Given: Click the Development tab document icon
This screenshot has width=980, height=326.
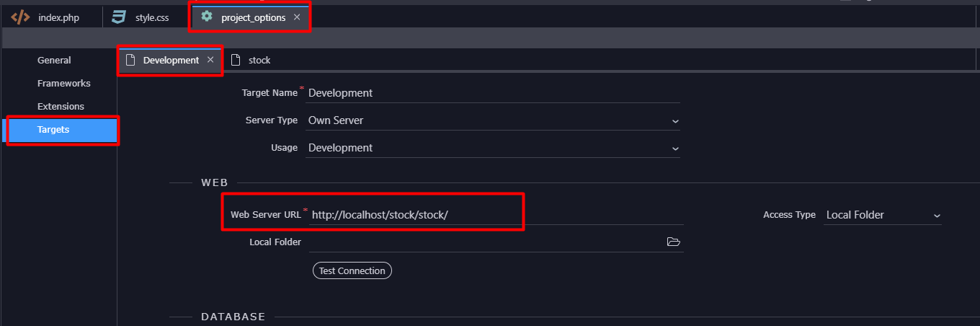Looking at the screenshot, I should pos(130,60).
